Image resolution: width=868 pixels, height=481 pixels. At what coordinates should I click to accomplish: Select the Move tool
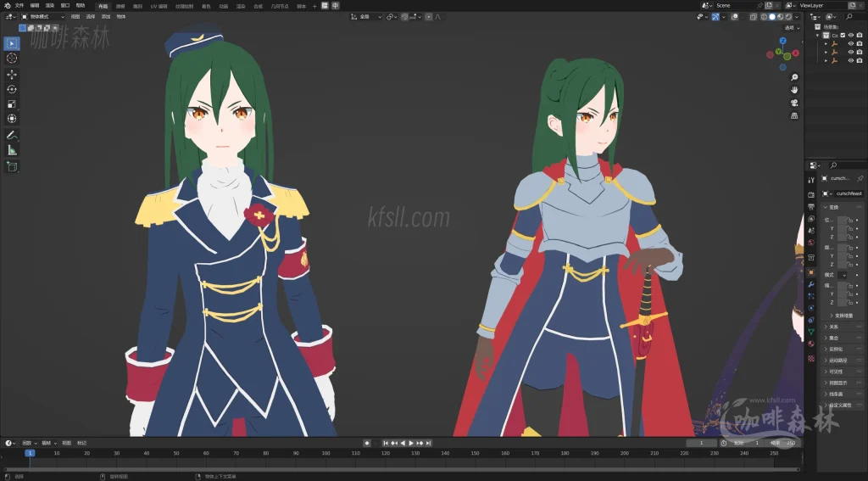[x=12, y=75]
